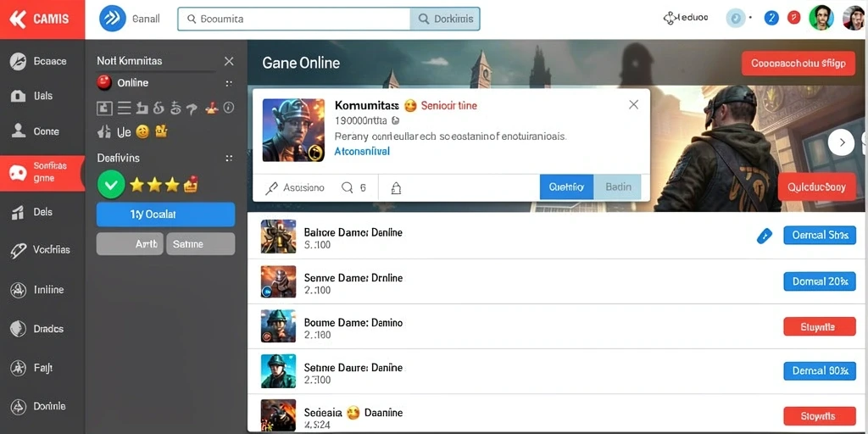Click the blue double-chevron Ganall icon
Screen dimensions: 868x434
tap(113, 19)
